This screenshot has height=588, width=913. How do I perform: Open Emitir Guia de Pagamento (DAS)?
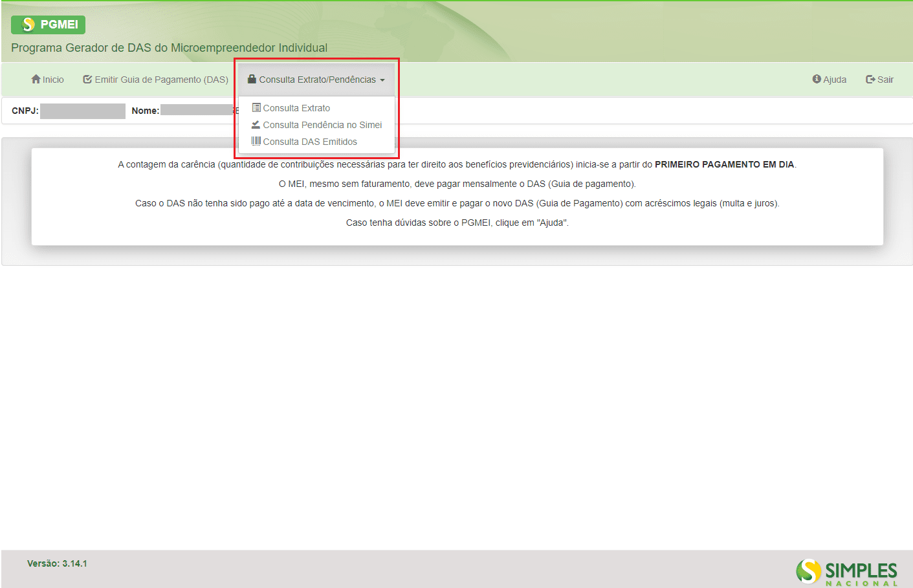click(x=161, y=80)
